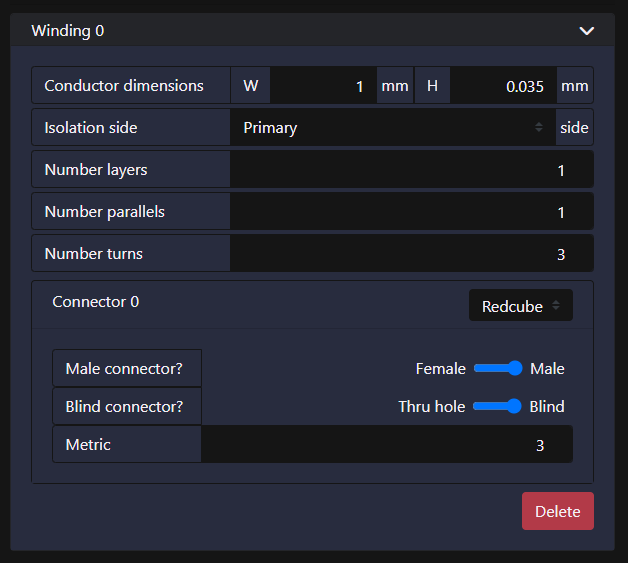Image resolution: width=628 pixels, height=563 pixels.
Task: Toggle the Thru hole/Blind switch
Action: 497,406
